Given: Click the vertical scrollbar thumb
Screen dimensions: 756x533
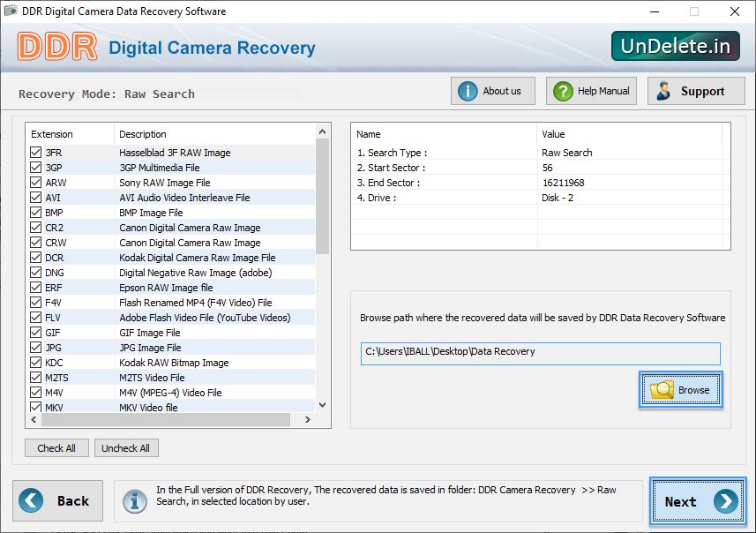Looking at the screenshot, I should [323, 196].
